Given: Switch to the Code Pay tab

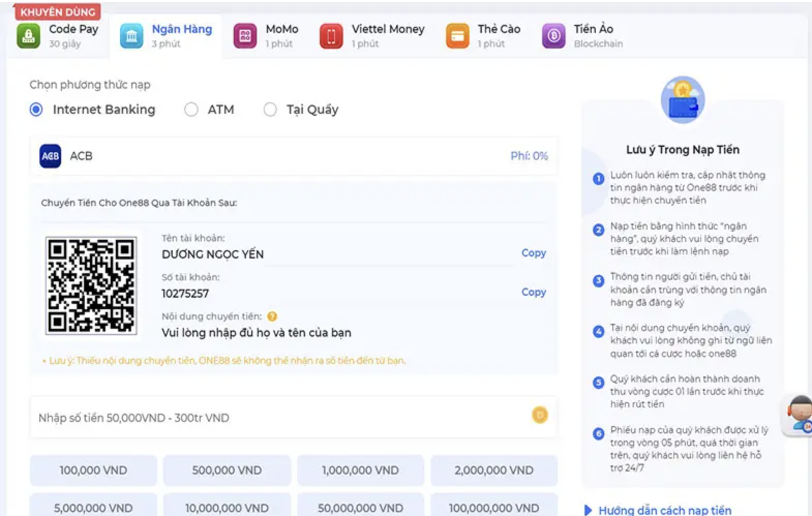Looking at the screenshot, I should 58,36.
